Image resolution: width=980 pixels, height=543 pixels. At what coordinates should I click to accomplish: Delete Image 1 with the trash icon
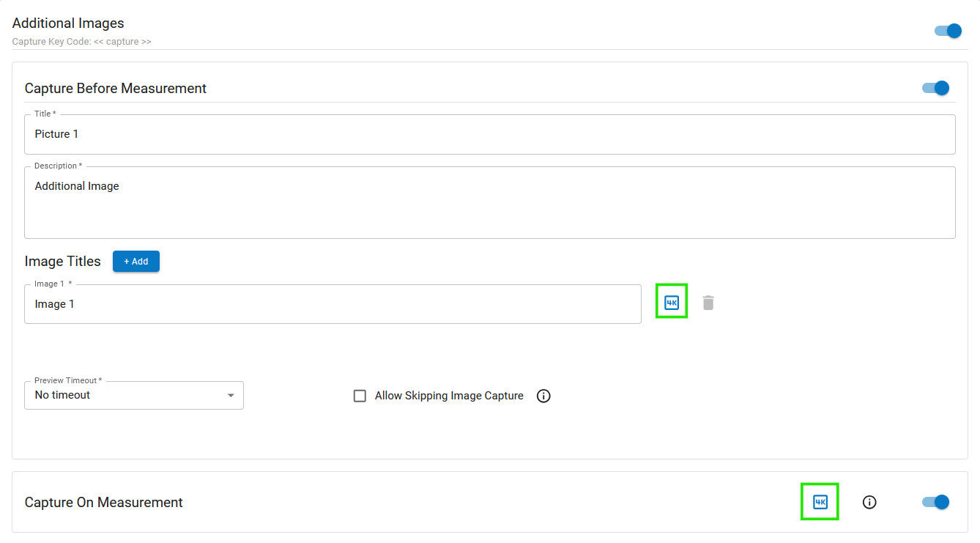click(708, 303)
